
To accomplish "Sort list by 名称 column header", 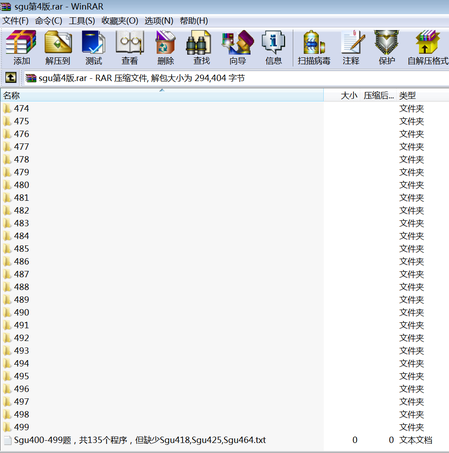I will click(x=162, y=96).
